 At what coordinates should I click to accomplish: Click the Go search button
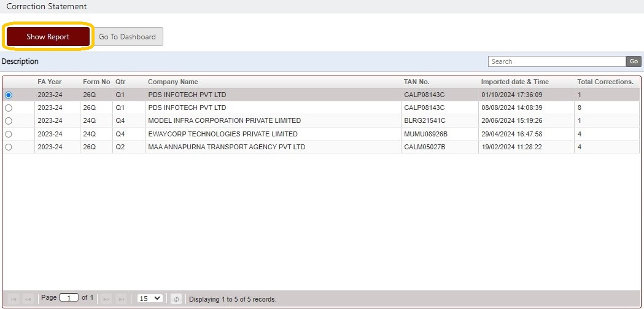point(634,61)
